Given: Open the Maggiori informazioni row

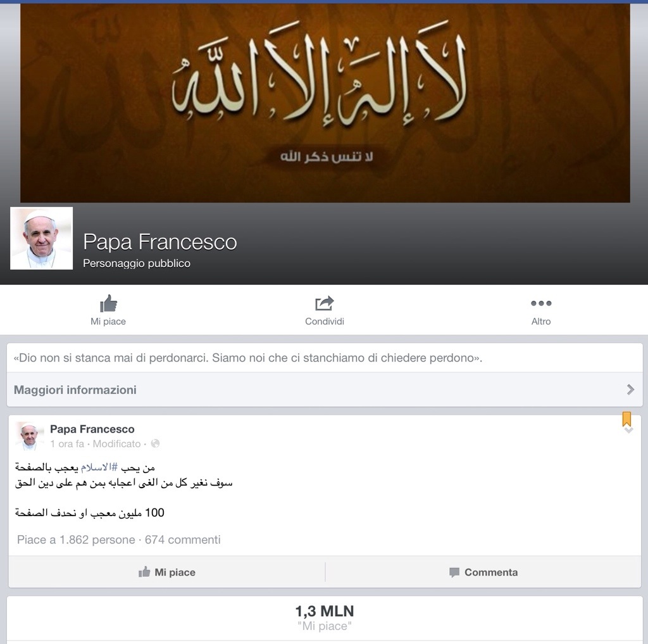Looking at the screenshot, I should click(x=325, y=389).
